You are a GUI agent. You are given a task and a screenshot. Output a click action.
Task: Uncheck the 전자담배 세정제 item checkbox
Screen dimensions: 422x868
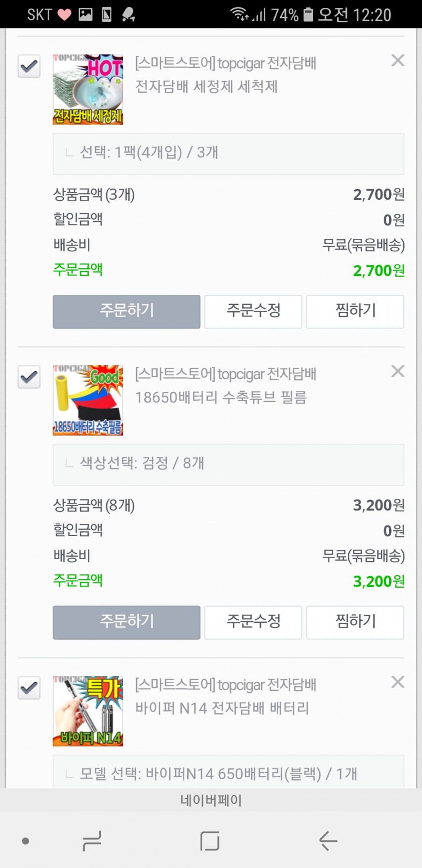click(x=29, y=66)
